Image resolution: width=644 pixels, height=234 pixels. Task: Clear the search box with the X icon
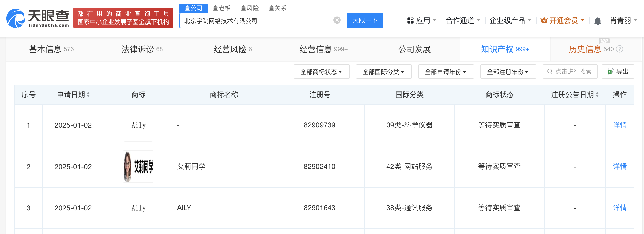click(x=337, y=20)
